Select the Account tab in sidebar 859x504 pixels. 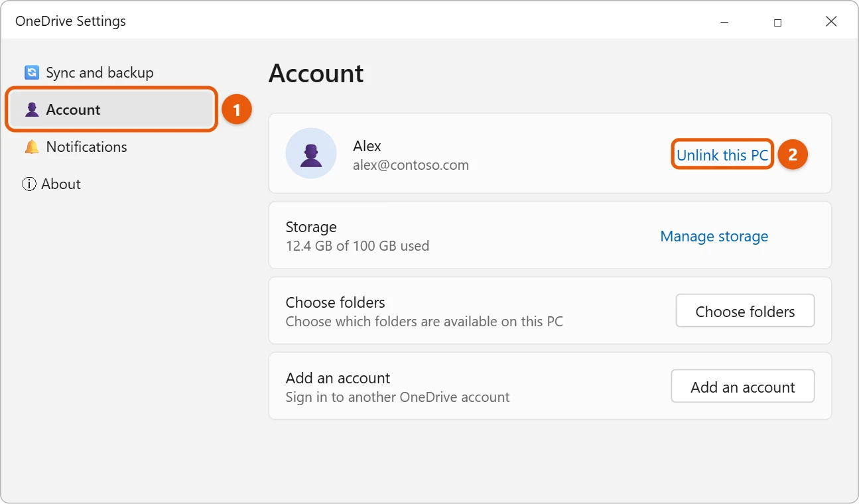tap(111, 109)
